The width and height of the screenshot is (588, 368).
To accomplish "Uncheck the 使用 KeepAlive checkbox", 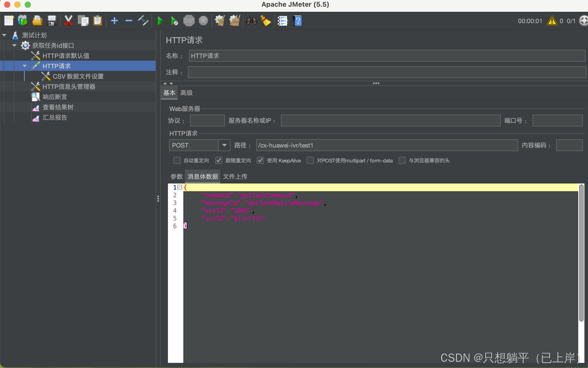I will tap(260, 161).
